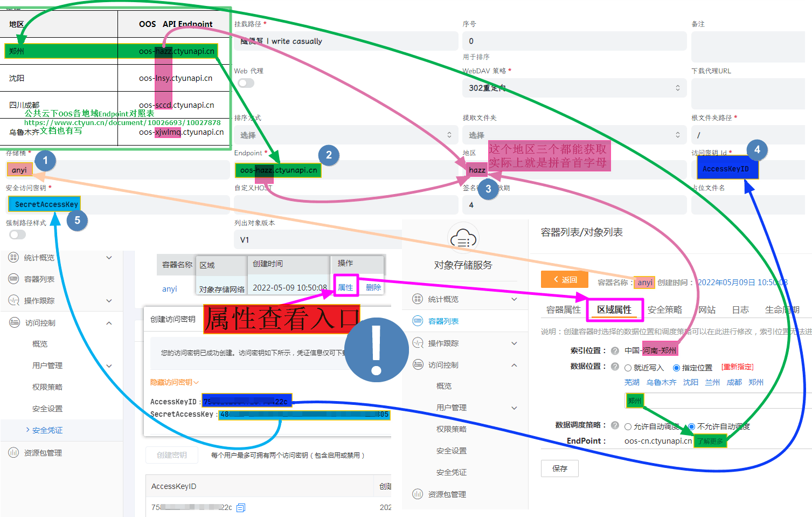Image resolution: width=812 pixels, height=517 pixels.
Task: Click the 挂载路径 input field
Action: click(x=345, y=41)
